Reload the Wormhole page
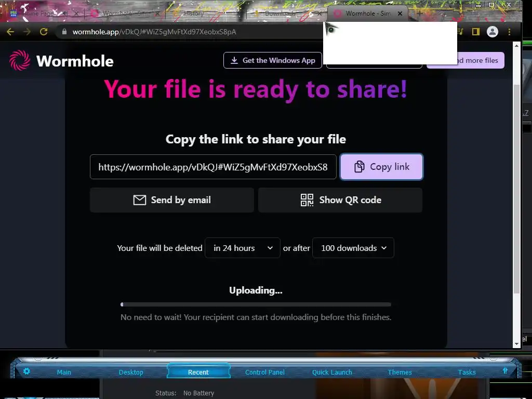The width and height of the screenshot is (532, 399). pos(44,32)
